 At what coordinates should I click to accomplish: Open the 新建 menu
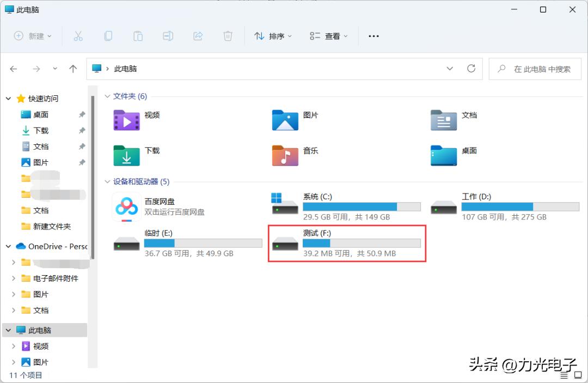click(34, 36)
